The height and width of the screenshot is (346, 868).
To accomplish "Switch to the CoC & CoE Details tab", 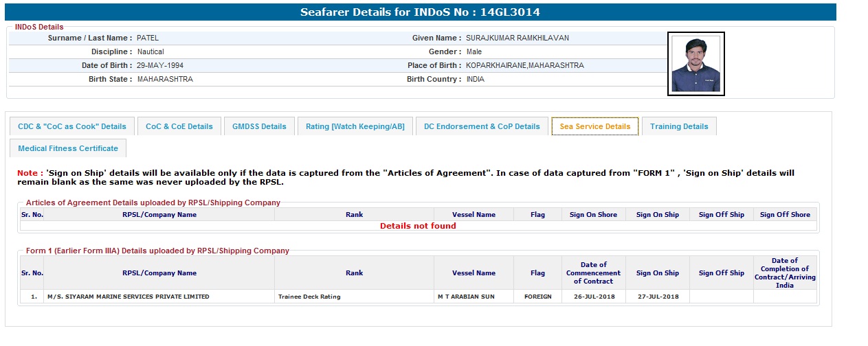I will (179, 126).
